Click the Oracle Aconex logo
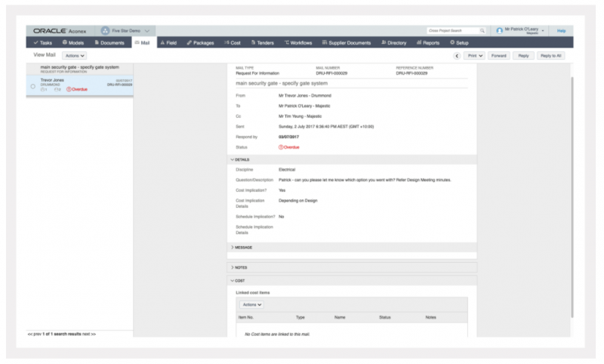The image size is (604, 364). pyautogui.click(x=60, y=31)
